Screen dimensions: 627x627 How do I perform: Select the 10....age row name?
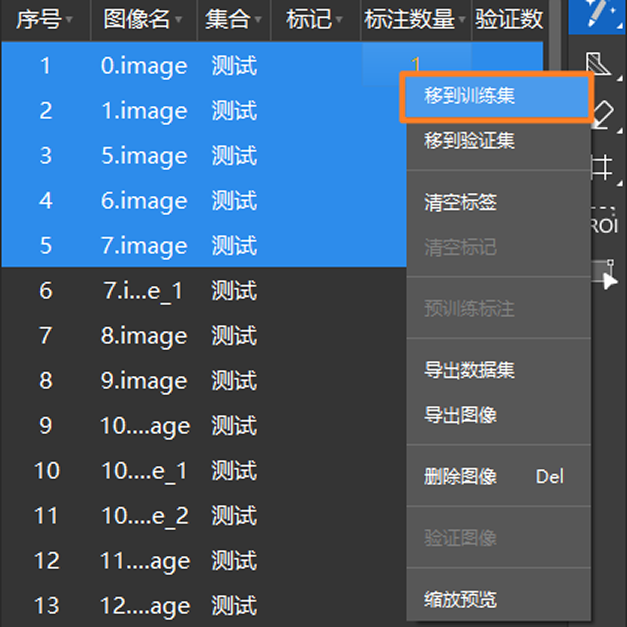[x=145, y=426]
